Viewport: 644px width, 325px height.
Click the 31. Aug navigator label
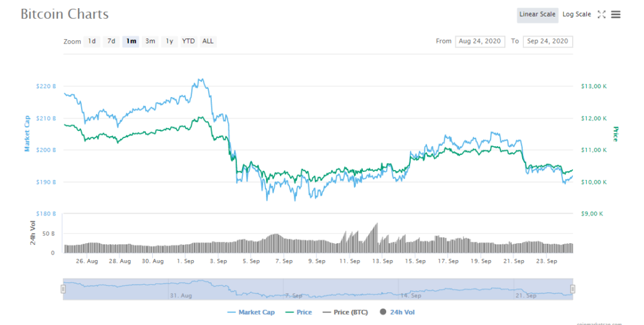[180, 296]
